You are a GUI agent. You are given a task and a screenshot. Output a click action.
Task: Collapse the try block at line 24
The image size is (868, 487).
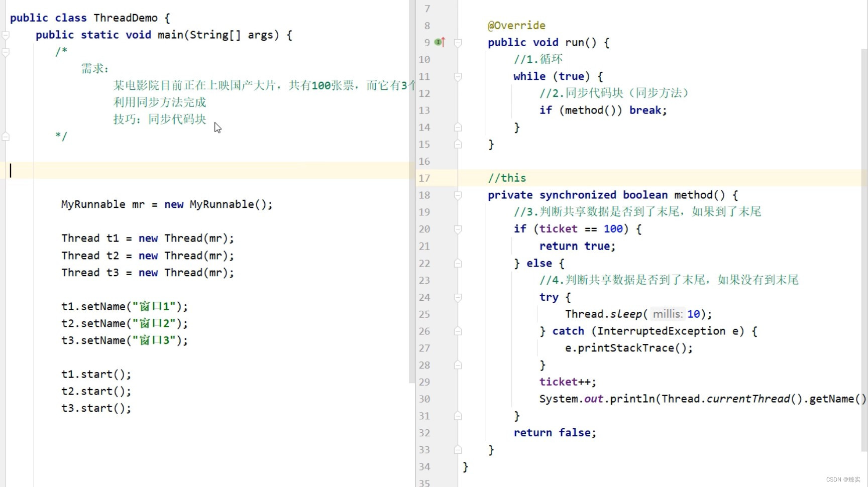458,297
